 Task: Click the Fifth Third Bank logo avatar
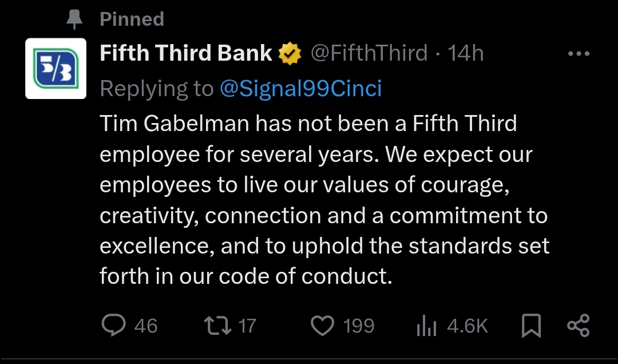[x=56, y=68]
